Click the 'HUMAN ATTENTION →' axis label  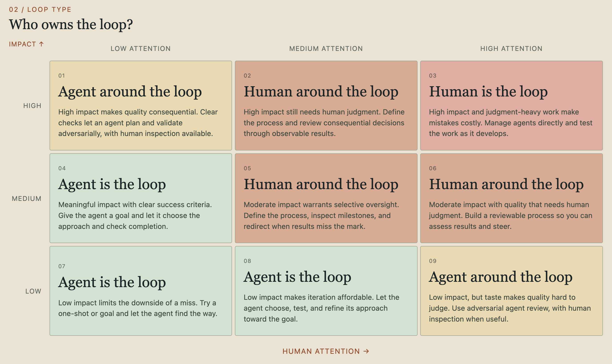point(326,351)
